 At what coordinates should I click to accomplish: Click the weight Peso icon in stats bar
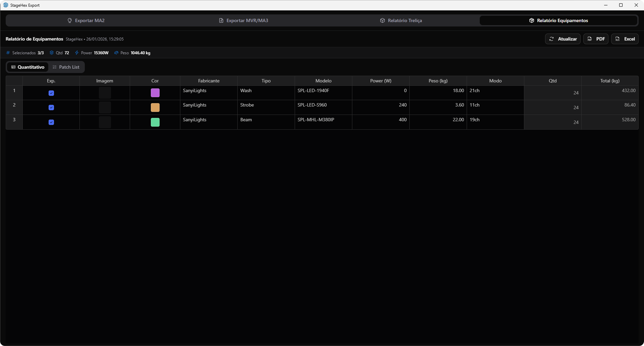(x=116, y=53)
